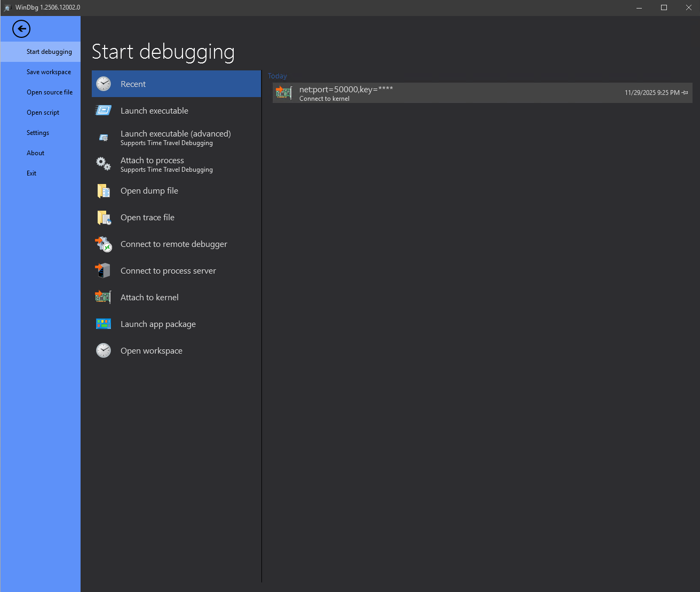This screenshot has width=700, height=592.
Task: Pin the net:port=50000 recent connection
Action: tap(685, 93)
